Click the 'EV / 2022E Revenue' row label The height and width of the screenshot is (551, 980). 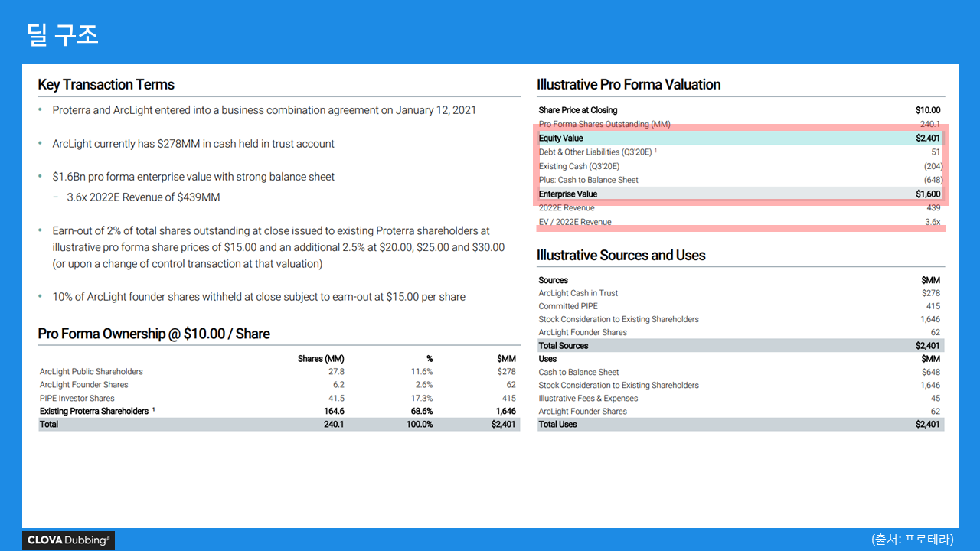click(575, 222)
